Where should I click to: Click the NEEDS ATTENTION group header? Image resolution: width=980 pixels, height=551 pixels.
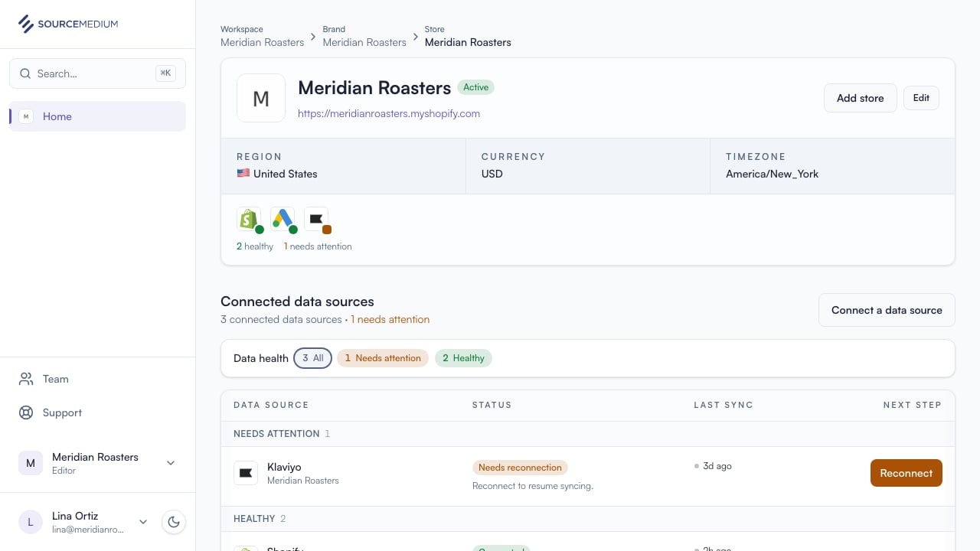click(x=588, y=434)
